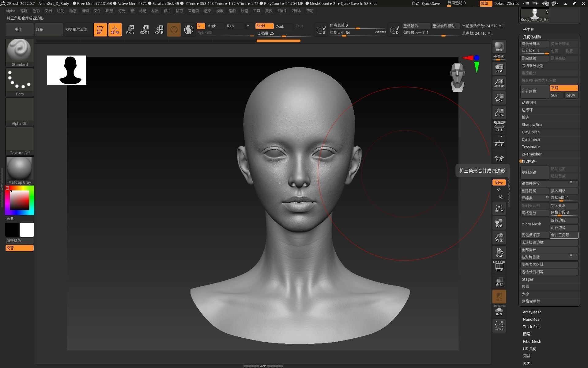Open the 帮助 (Help) menu
588x368 pixels.
[310, 11]
